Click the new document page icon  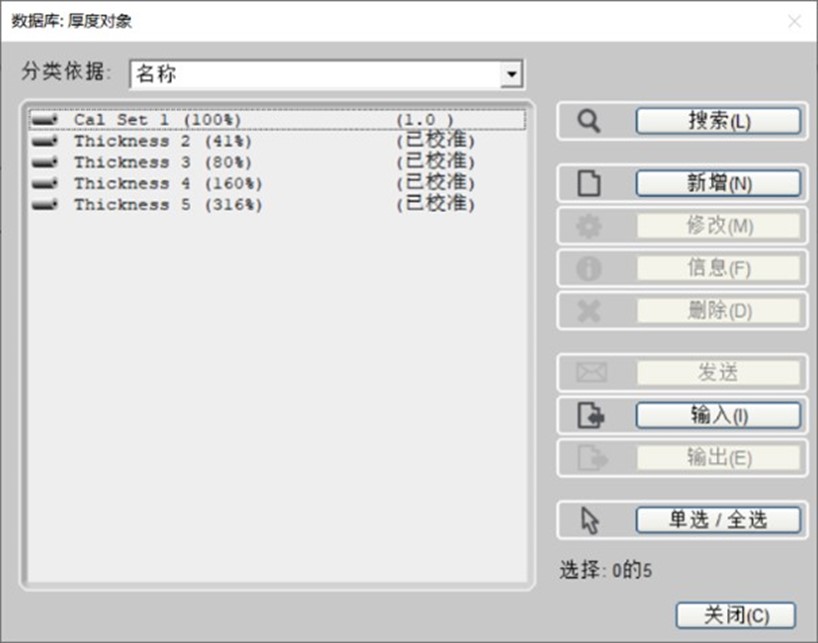(x=589, y=184)
